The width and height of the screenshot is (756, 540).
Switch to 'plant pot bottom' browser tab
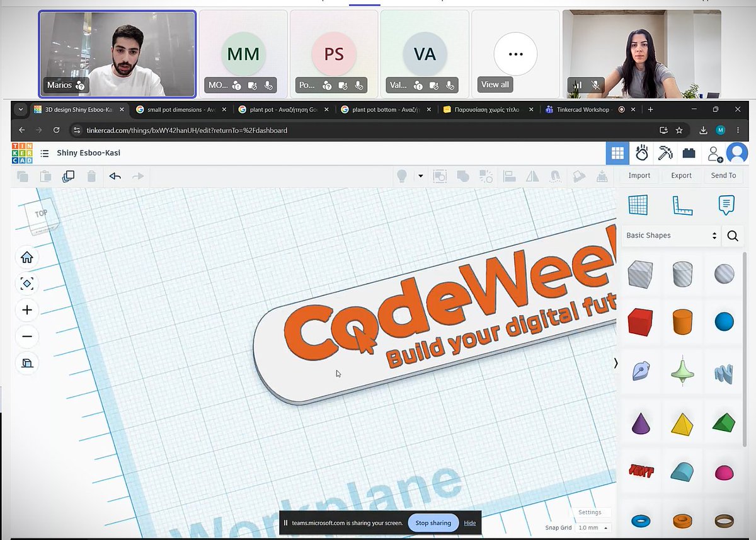coord(386,109)
